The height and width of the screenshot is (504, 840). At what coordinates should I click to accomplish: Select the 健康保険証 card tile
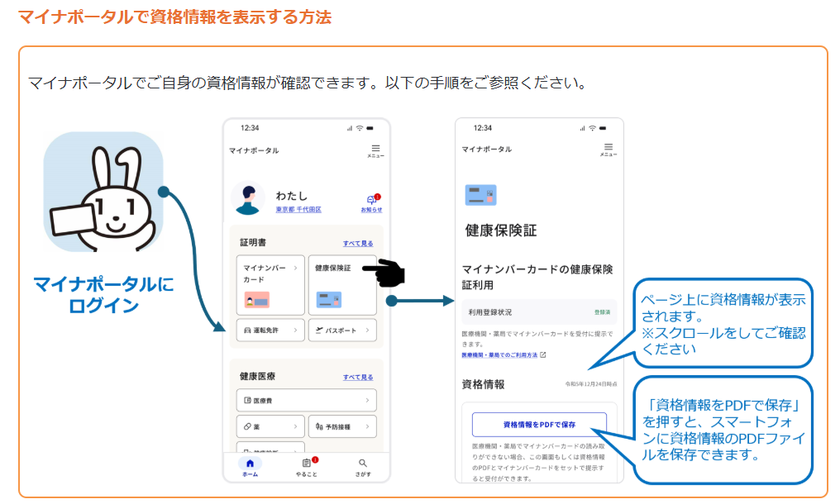click(x=341, y=284)
